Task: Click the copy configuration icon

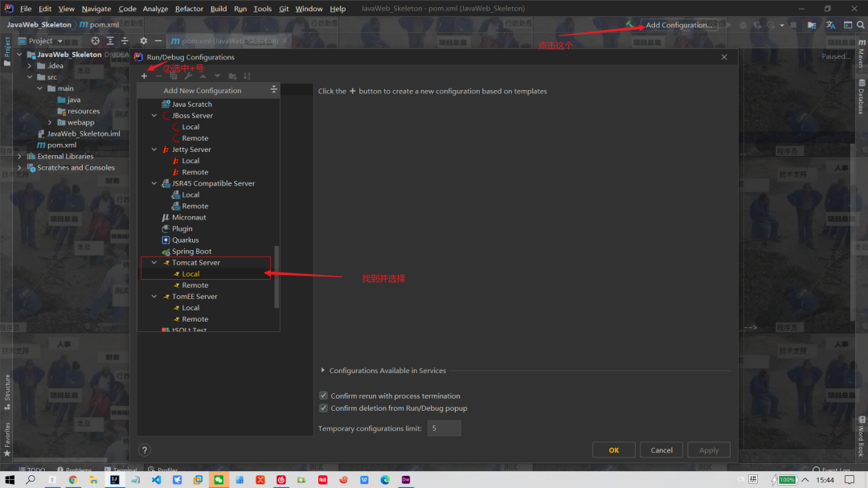Action: click(x=174, y=76)
